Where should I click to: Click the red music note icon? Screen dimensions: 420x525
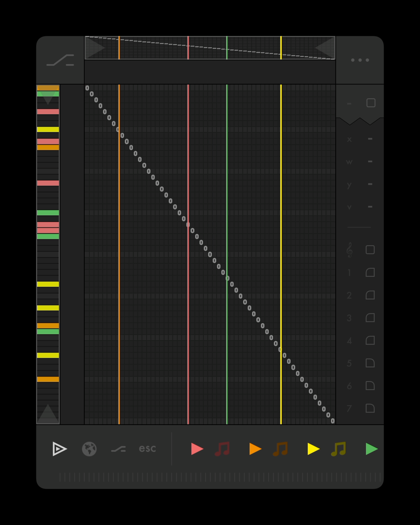(222, 449)
